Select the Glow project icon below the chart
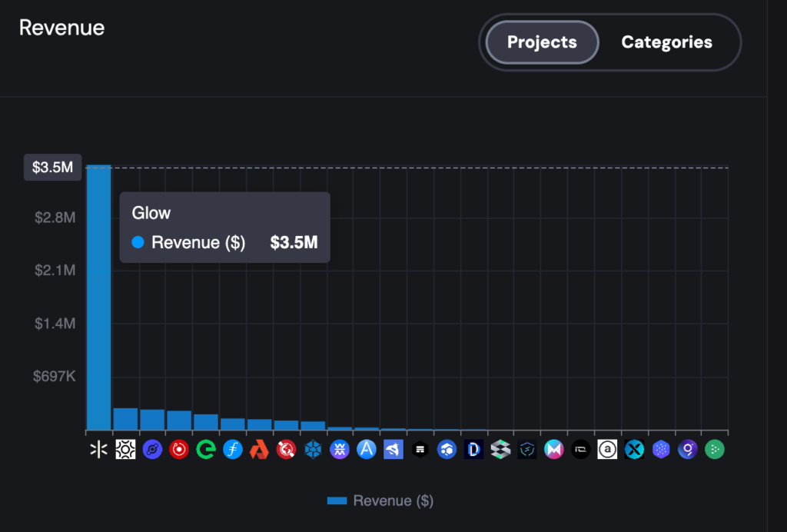787x532 pixels. [x=98, y=449]
